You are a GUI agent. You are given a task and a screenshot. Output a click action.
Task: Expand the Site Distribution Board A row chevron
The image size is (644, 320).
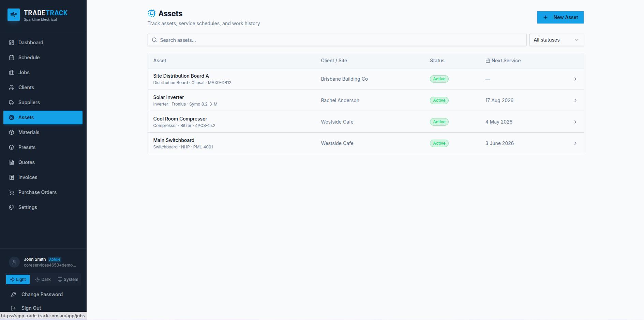tap(575, 79)
